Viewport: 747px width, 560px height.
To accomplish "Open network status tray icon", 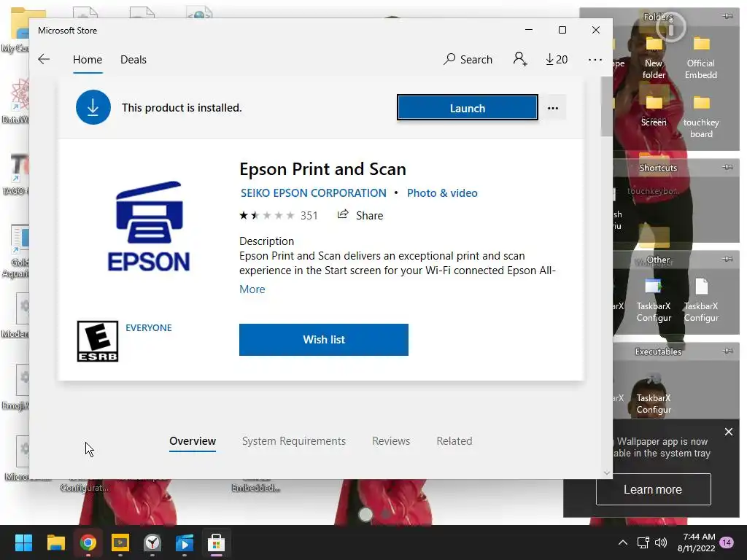I will pos(643,542).
